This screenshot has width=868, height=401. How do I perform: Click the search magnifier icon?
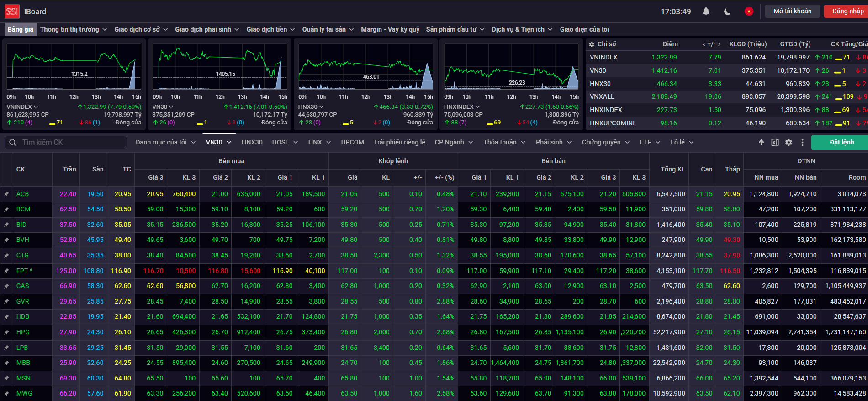tap(12, 143)
